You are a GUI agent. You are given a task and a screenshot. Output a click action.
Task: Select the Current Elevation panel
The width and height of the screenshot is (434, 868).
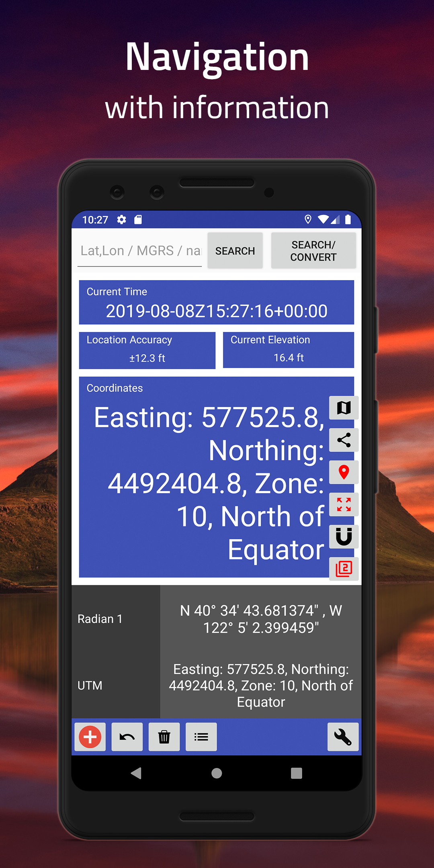coord(289,350)
